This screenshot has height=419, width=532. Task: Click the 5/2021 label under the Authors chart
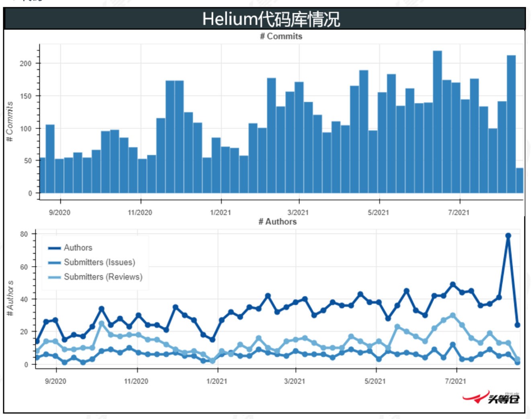375,381
